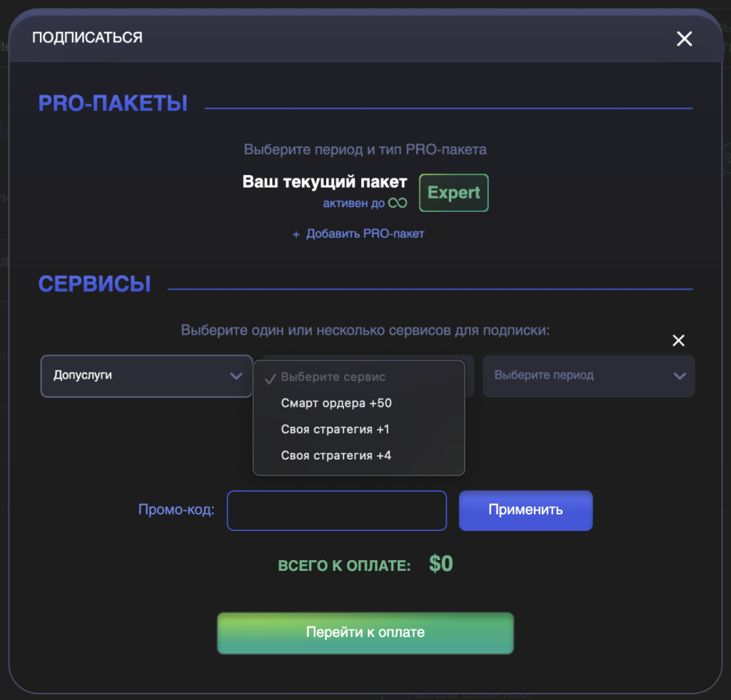Focus the Промо-код input field
The width and height of the screenshot is (731, 700).
(x=336, y=510)
